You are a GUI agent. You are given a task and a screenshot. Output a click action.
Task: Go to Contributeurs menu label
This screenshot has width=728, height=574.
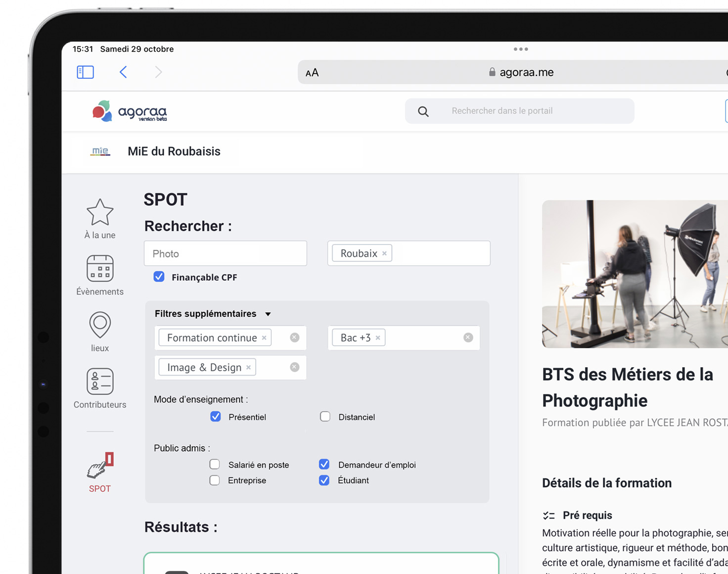pyautogui.click(x=100, y=405)
